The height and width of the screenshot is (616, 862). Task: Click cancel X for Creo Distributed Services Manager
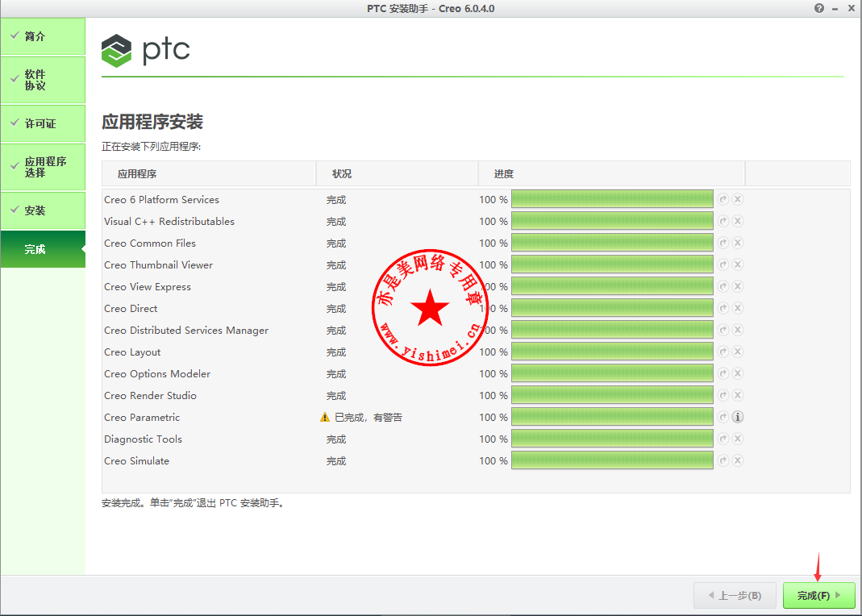tap(738, 330)
